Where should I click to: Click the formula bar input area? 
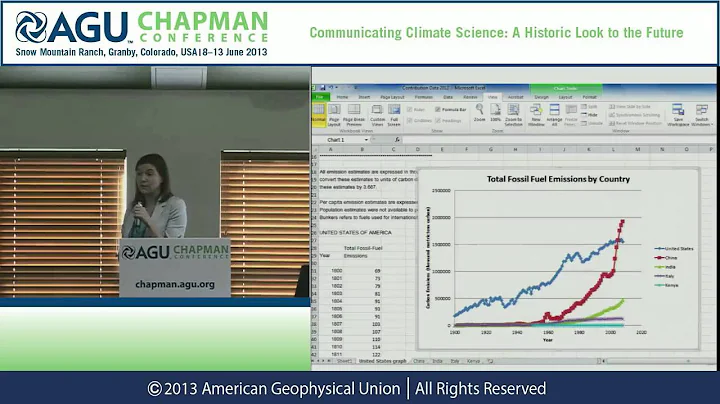558,140
